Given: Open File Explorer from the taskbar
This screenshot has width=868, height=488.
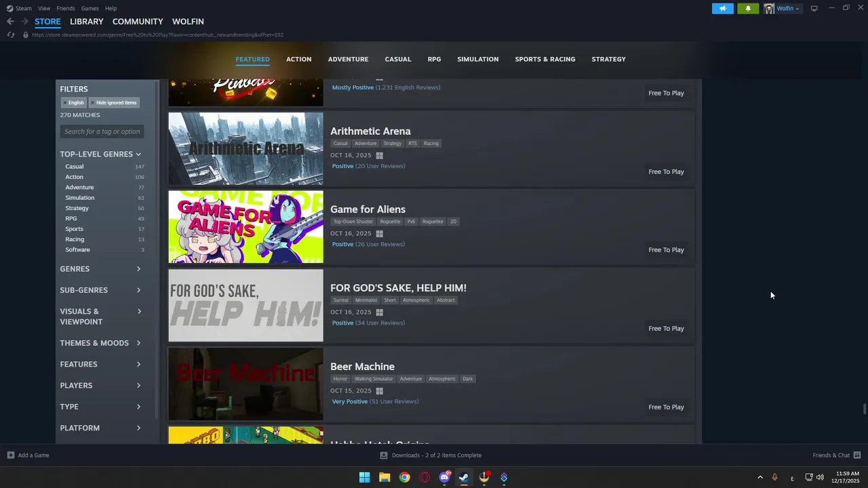Looking at the screenshot, I should 384,477.
